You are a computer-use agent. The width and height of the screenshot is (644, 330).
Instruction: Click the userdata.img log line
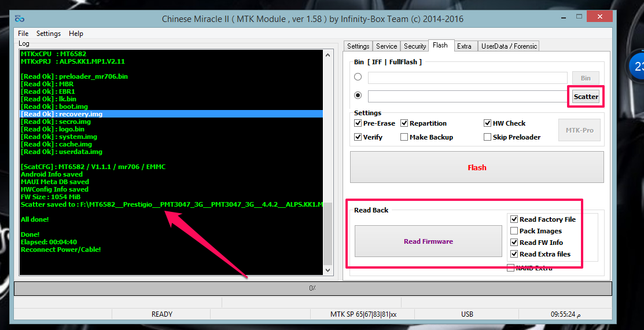coord(61,152)
